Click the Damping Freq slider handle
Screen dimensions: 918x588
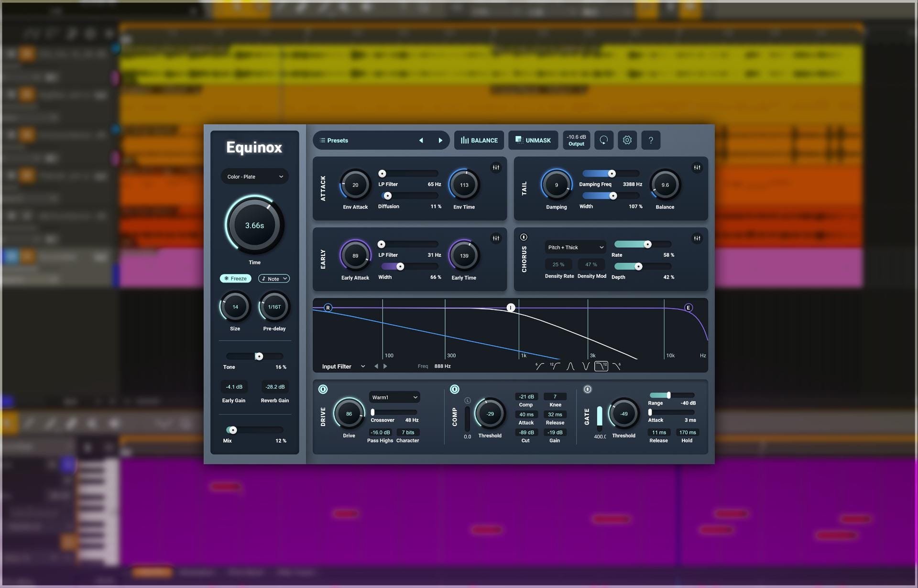pyautogui.click(x=612, y=174)
